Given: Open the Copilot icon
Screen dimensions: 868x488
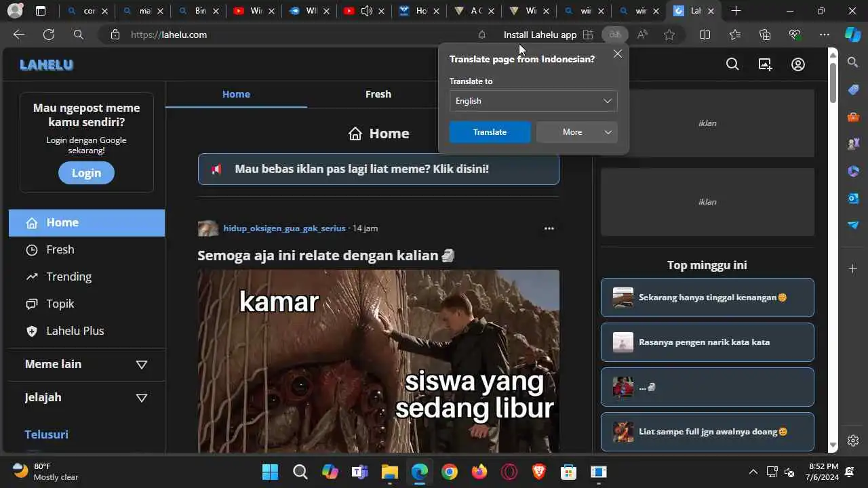Looking at the screenshot, I should [852, 35].
